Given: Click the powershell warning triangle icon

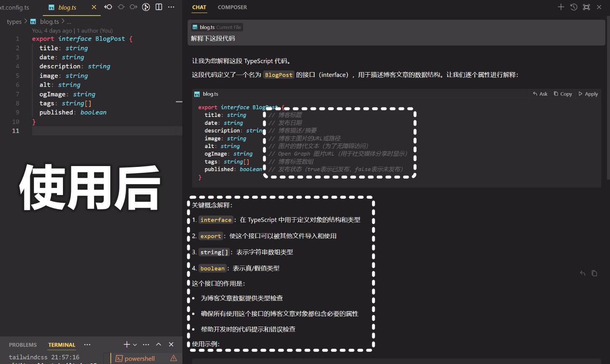Looking at the screenshot, I should click(x=173, y=359).
